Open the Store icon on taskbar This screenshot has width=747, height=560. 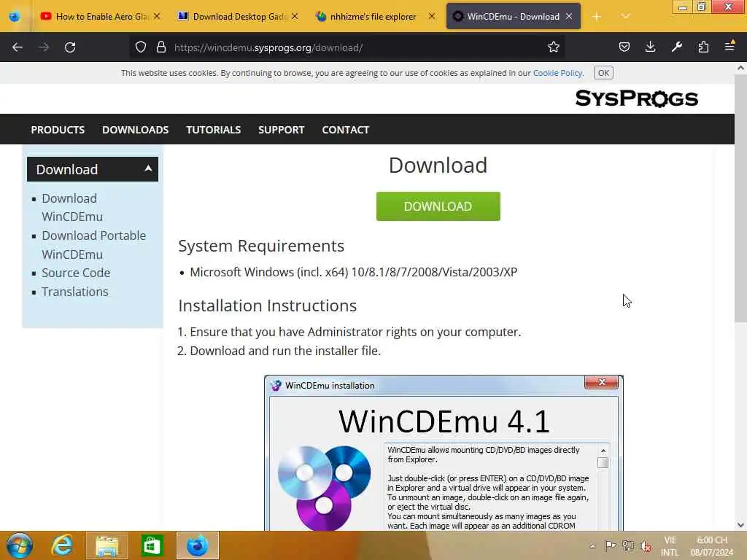coord(152,545)
